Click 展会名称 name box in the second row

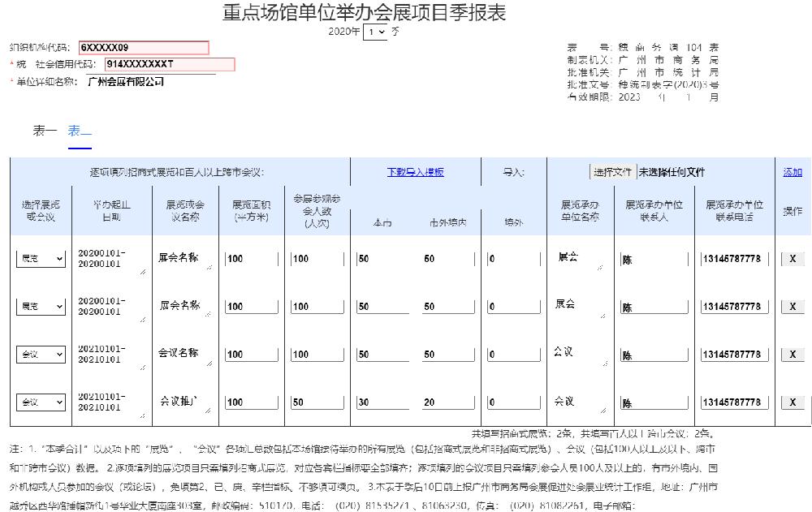184,307
